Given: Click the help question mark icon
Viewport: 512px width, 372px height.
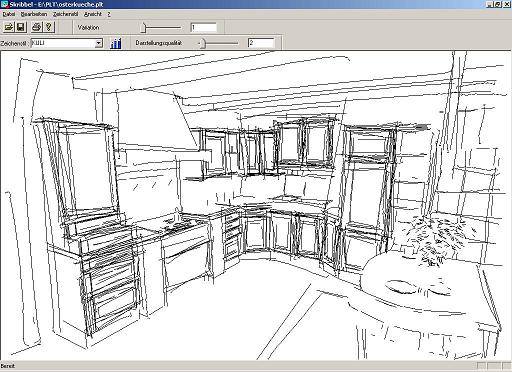Looking at the screenshot, I should click(x=49, y=27).
